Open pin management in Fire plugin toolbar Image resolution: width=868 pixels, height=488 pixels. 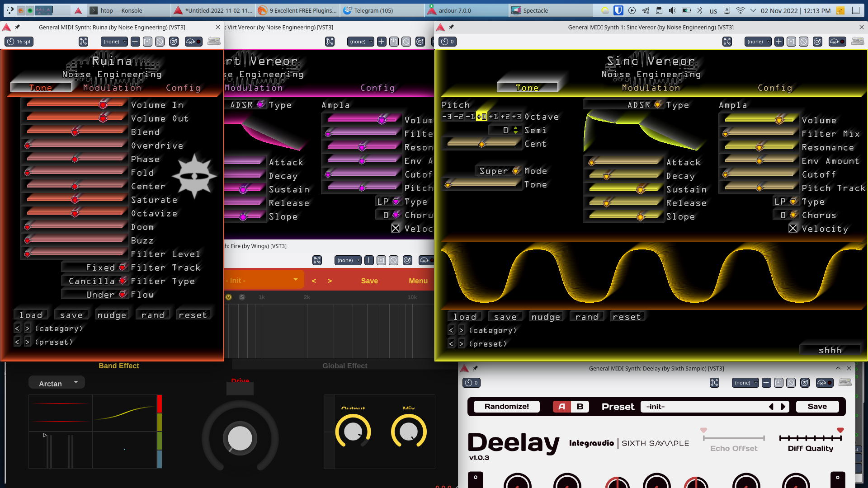click(x=317, y=260)
